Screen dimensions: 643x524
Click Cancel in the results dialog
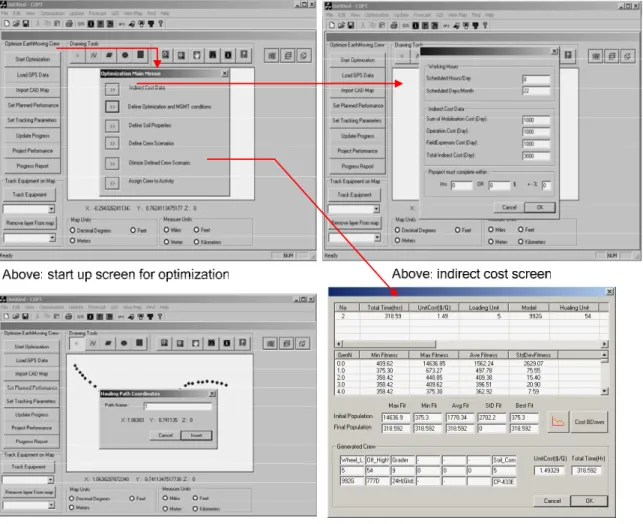point(552,501)
